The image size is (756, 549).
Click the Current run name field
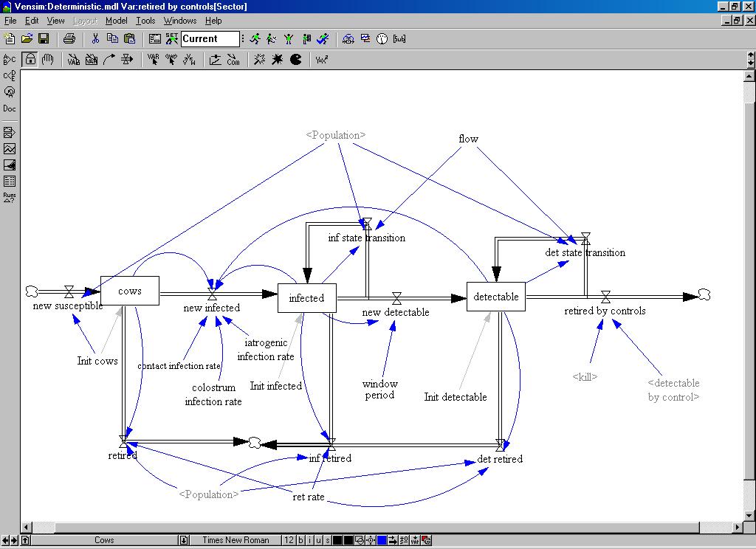coord(210,39)
